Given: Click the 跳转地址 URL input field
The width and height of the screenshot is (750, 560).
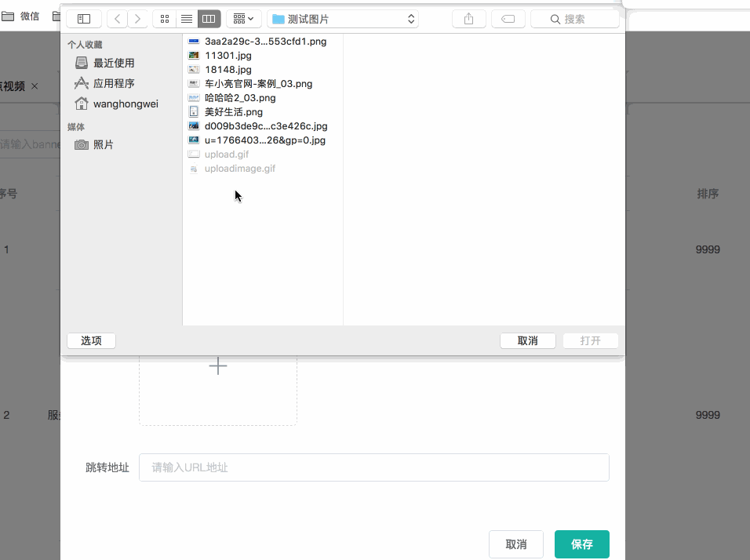Looking at the screenshot, I should (374, 467).
